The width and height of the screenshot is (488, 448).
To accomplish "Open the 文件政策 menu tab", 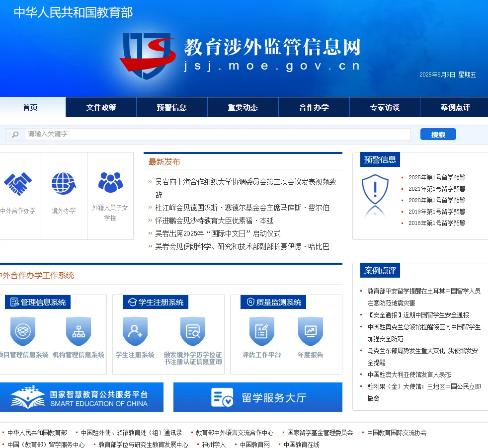I will pyautogui.click(x=101, y=107).
